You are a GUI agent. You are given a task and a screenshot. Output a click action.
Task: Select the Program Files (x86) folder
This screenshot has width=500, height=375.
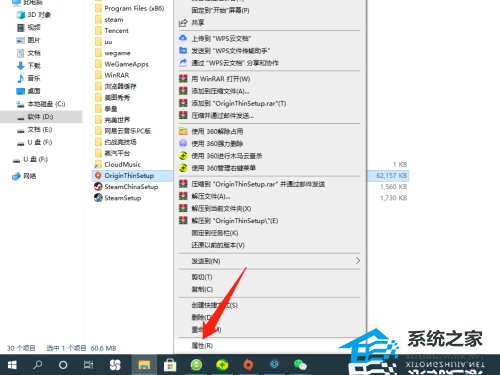(x=130, y=8)
